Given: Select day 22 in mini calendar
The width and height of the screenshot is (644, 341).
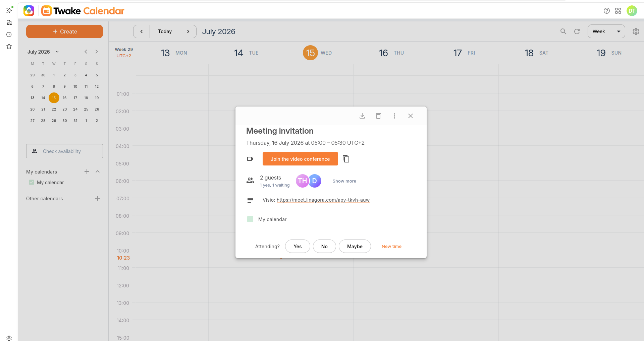Looking at the screenshot, I should click(x=54, y=109).
